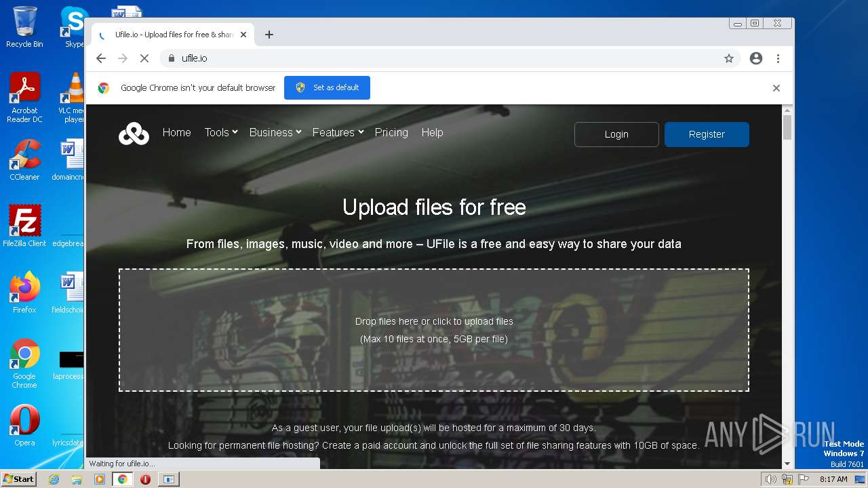This screenshot has width=868, height=488.
Task: Open the Chrome three-dot menu
Action: (x=778, y=58)
